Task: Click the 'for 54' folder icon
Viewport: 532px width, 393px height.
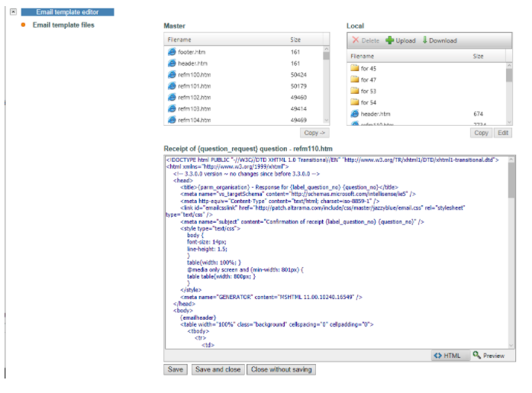Action: [x=355, y=101]
